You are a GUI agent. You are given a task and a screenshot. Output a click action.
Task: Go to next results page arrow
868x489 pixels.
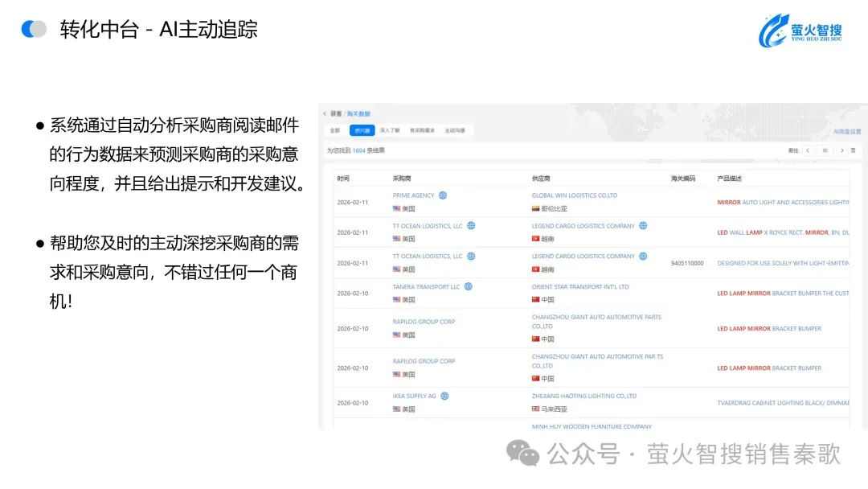click(842, 150)
